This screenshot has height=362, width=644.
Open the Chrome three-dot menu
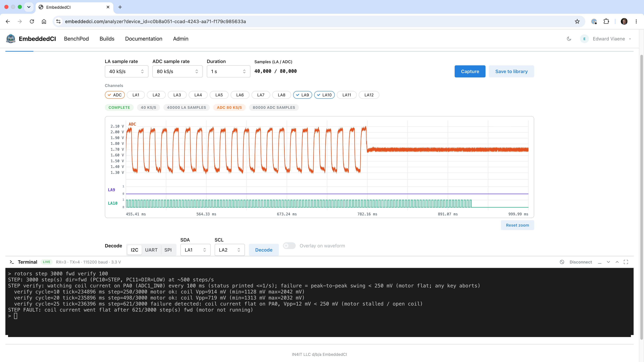636,21
